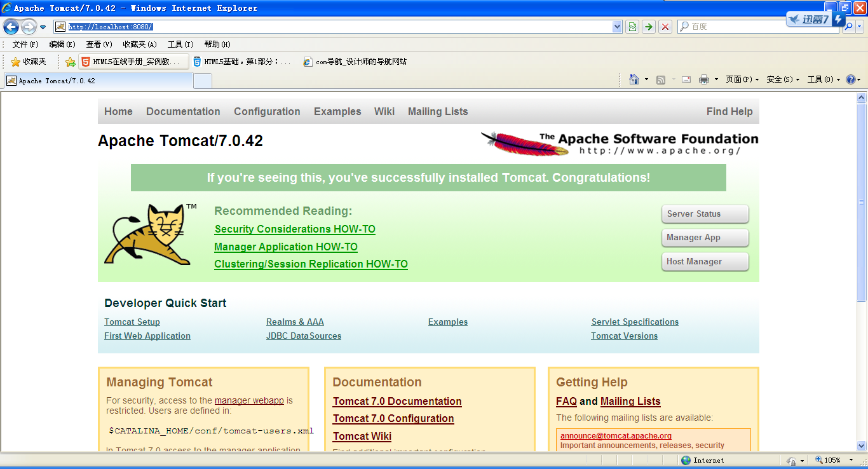The height and width of the screenshot is (469, 868).
Task: Click the Manager App button
Action: point(705,238)
